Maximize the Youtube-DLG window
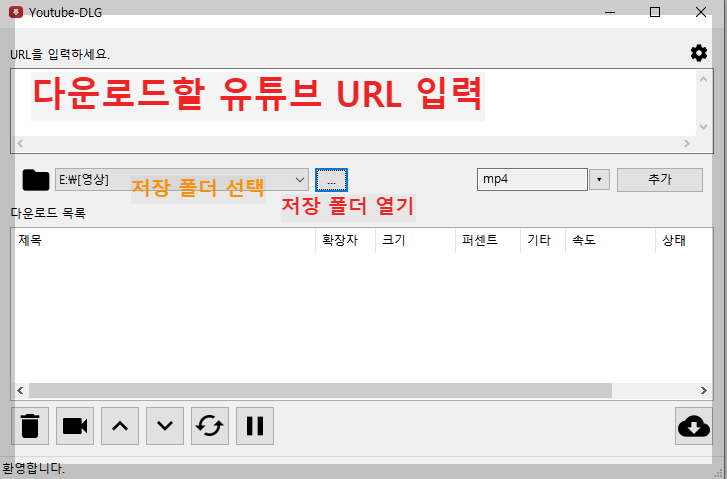Screen dimensions: 727x479 point(655,12)
